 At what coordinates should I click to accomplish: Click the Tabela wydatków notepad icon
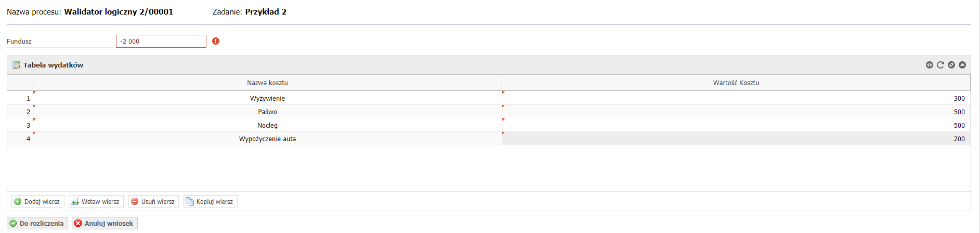(x=16, y=65)
